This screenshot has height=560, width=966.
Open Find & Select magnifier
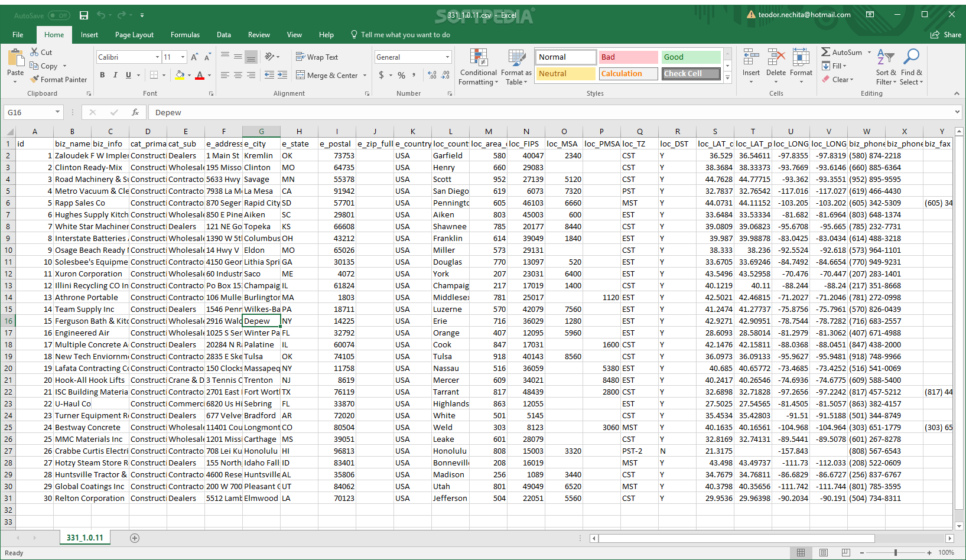click(911, 67)
